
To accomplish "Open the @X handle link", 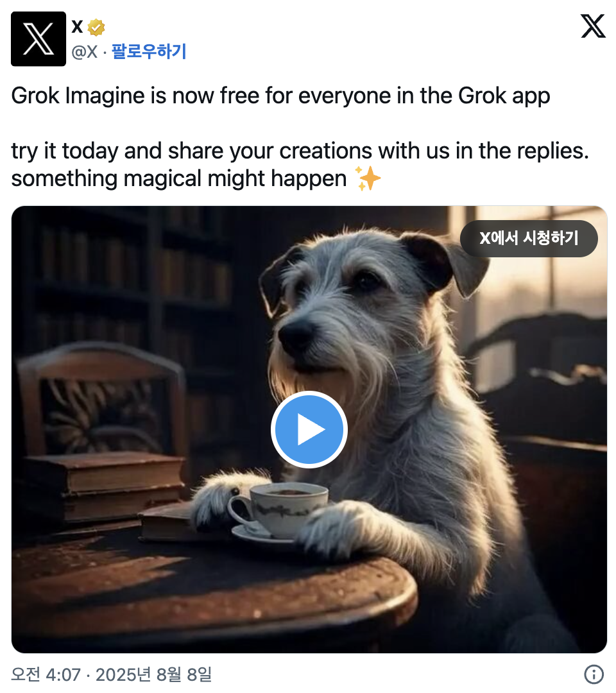I will point(85,52).
